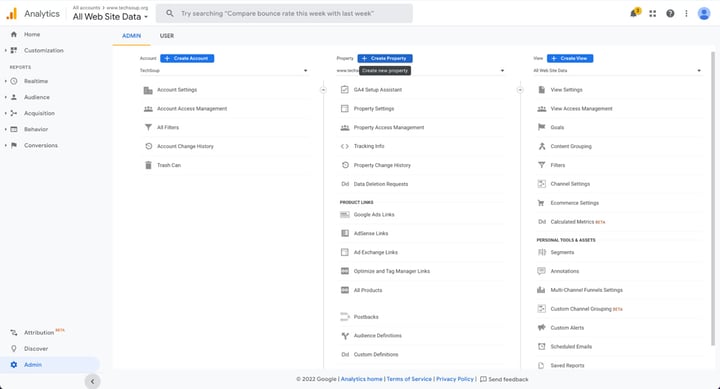Click the Scheduled Emails clock icon
The image size is (720, 389).
pos(541,346)
